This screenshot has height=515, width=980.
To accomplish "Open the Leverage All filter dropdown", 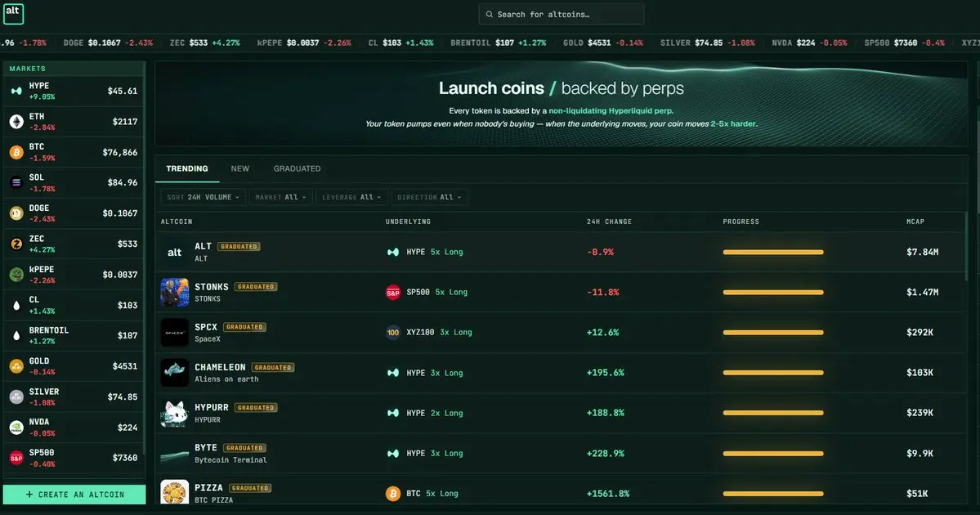I will tap(352, 197).
